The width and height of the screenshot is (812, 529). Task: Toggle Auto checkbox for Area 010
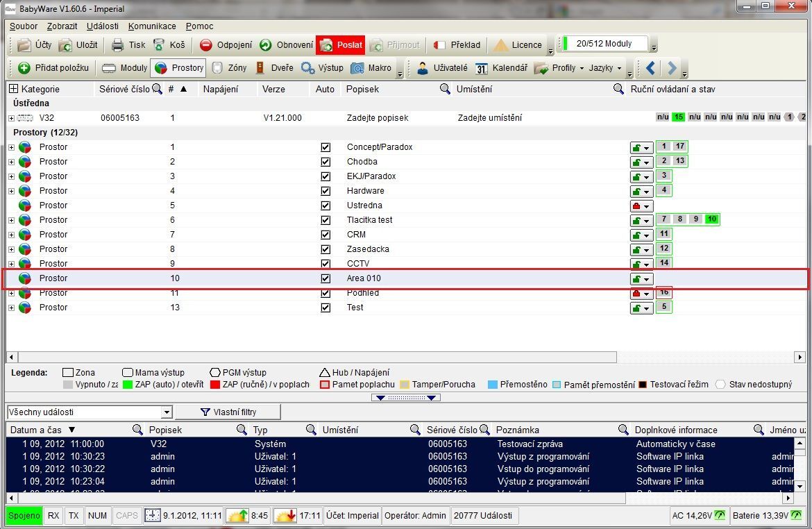point(325,278)
